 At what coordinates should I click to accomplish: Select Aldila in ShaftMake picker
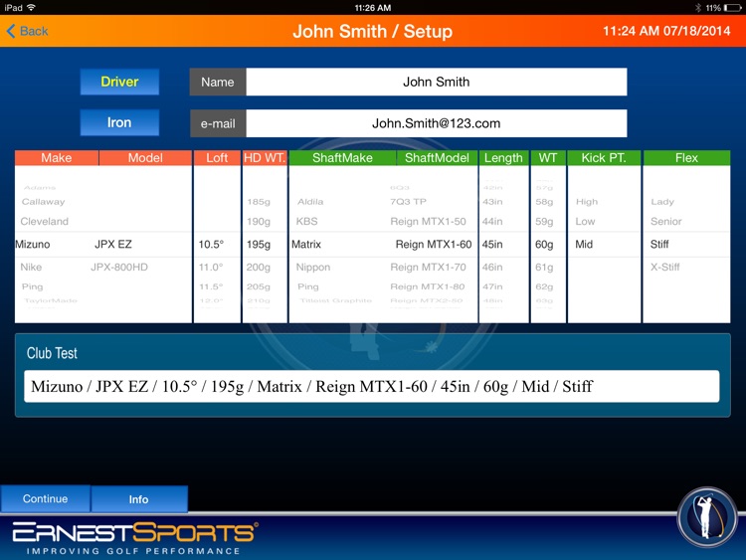click(x=310, y=202)
